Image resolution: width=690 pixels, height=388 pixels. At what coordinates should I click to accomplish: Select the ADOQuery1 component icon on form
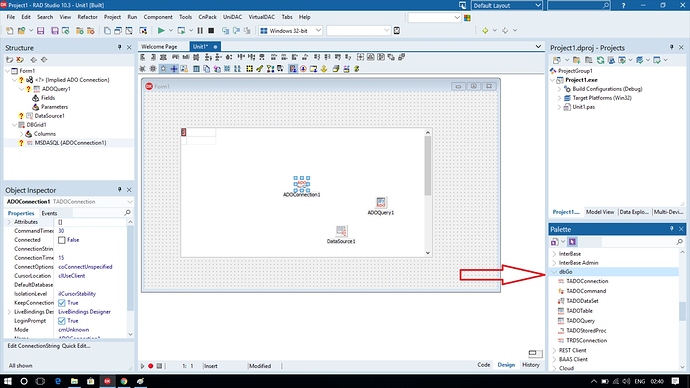pos(381,202)
